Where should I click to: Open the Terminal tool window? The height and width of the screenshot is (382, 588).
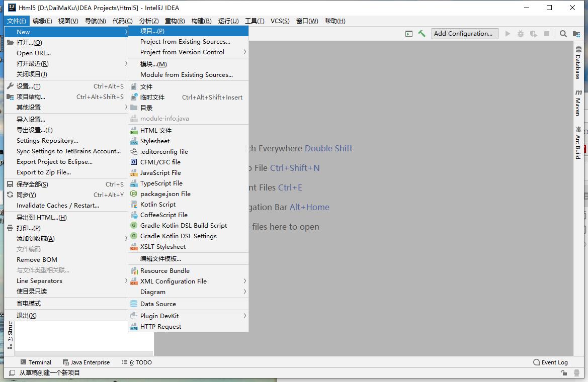(x=36, y=362)
